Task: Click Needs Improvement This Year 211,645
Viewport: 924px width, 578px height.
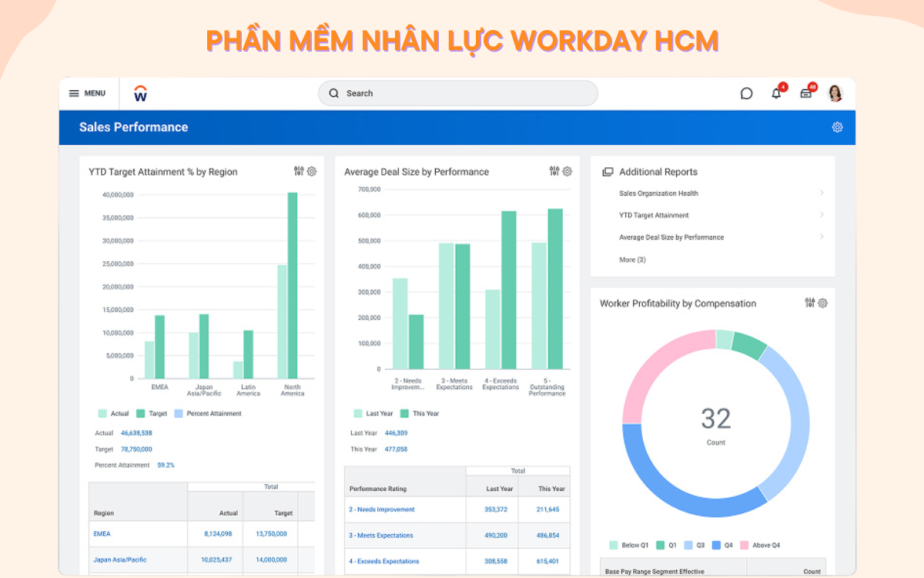Action: point(548,509)
